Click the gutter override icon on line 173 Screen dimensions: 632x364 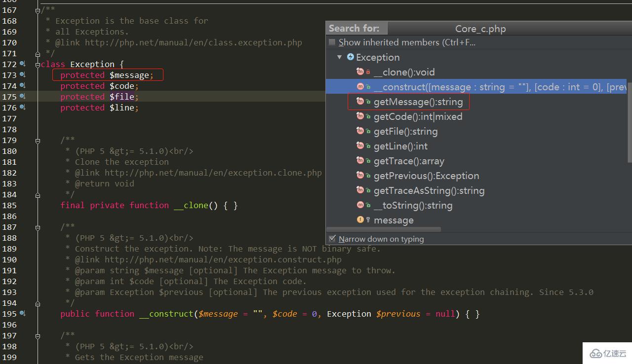point(22,75)
